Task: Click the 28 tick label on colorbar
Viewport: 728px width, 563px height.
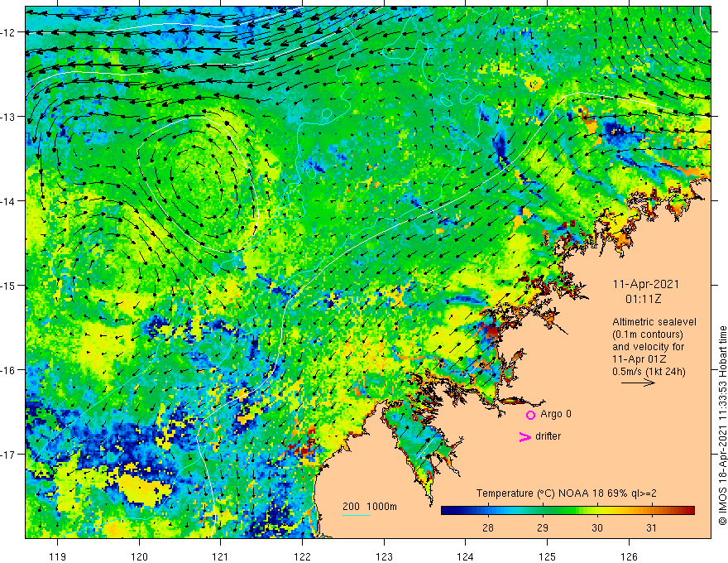Action: (487, 527)
